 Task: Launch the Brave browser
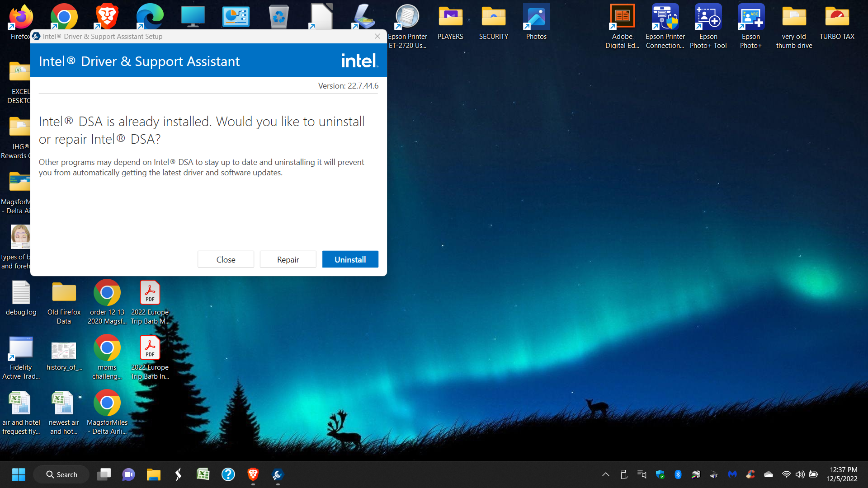[x=107, y=16]
